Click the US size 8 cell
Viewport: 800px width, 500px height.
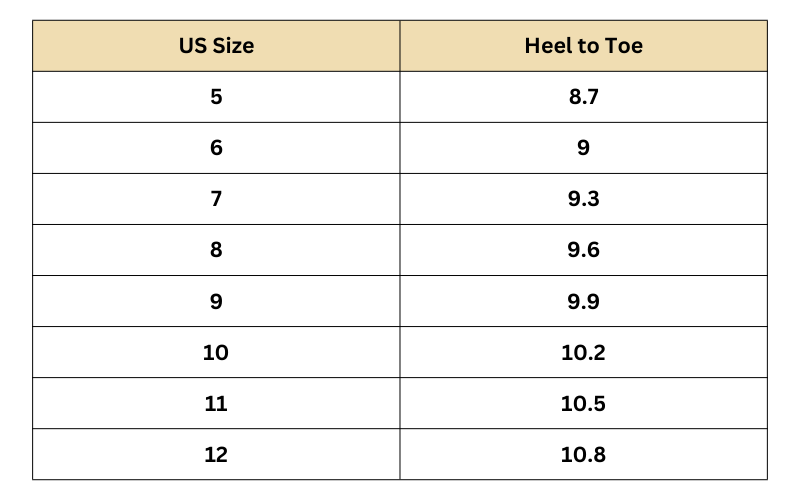pyautogui.click(x=216, y=250)
